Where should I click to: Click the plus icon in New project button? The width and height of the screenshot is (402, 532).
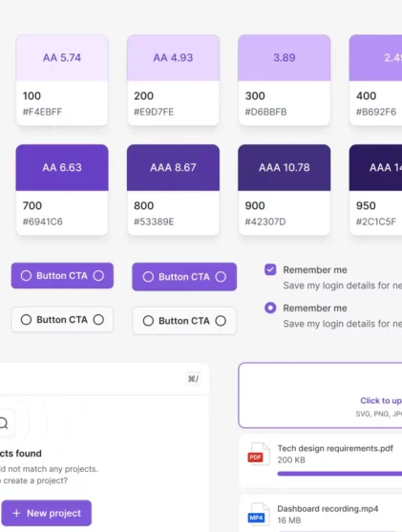(x=16, y=513)
